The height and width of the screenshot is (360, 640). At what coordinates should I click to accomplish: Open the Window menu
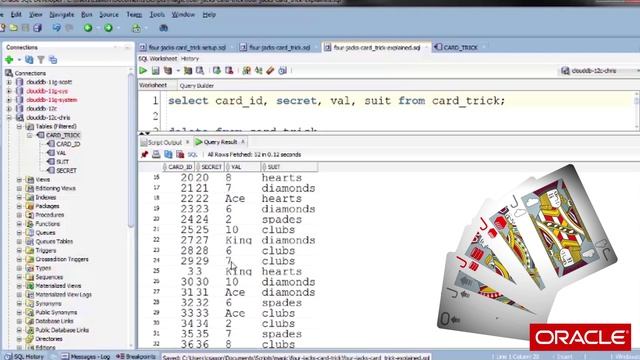coord(183,15)
